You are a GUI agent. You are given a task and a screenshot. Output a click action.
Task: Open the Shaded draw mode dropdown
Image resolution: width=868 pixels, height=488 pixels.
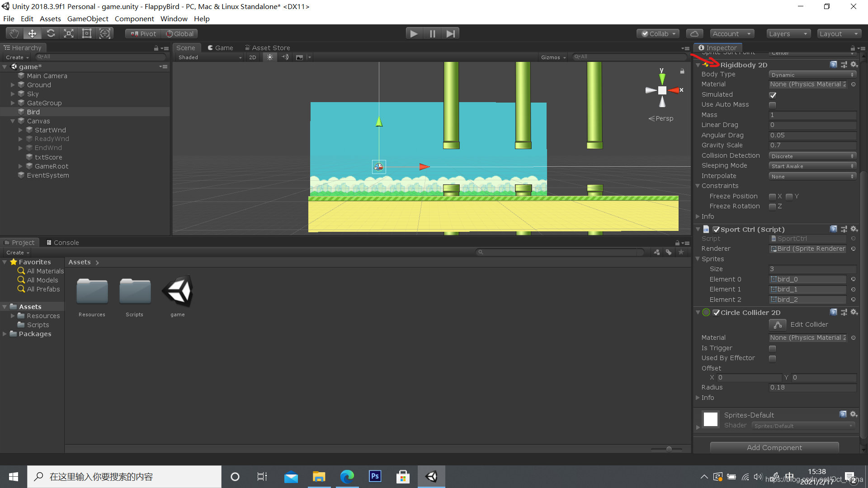tap(210, 57)
